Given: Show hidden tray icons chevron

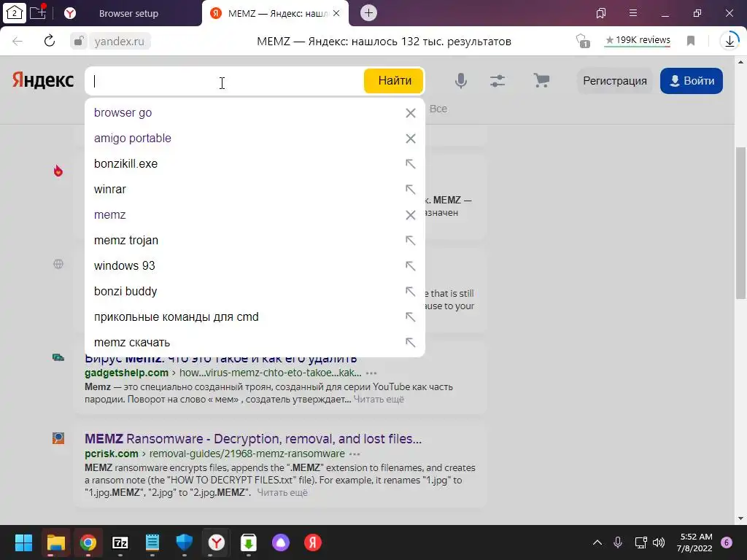Looking at the screenshot, I should (x=597, y=542).
